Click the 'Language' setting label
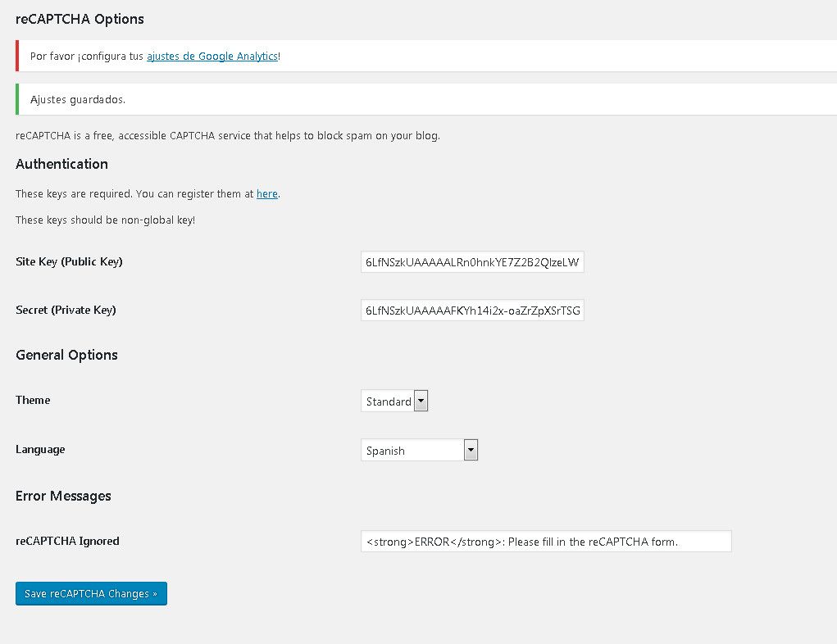 (40, 449)
